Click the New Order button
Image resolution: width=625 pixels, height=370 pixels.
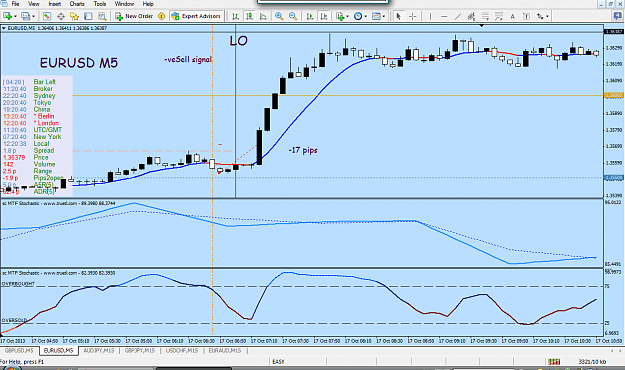click(x=134, y=16)
